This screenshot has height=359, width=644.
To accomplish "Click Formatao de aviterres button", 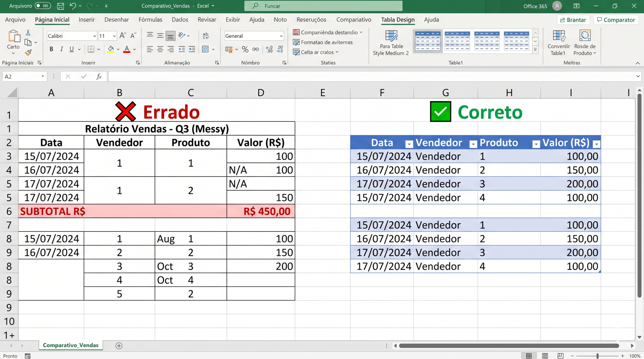I will pyautogui.click(x=323, y=42).
